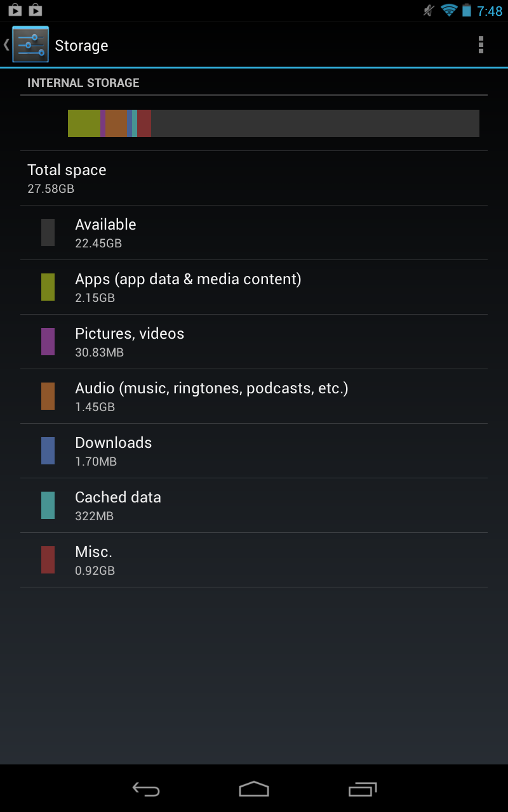Tap the Wi-Fi status icon
The width and height of the screenshot is (508, 812).
tap(449, 10)
